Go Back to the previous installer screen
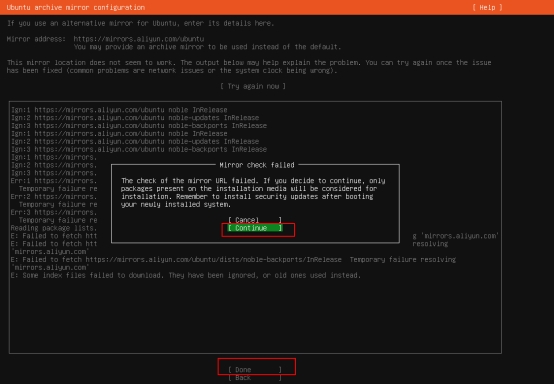The width and height of the screenshot is (554, 384). [255, 378]
